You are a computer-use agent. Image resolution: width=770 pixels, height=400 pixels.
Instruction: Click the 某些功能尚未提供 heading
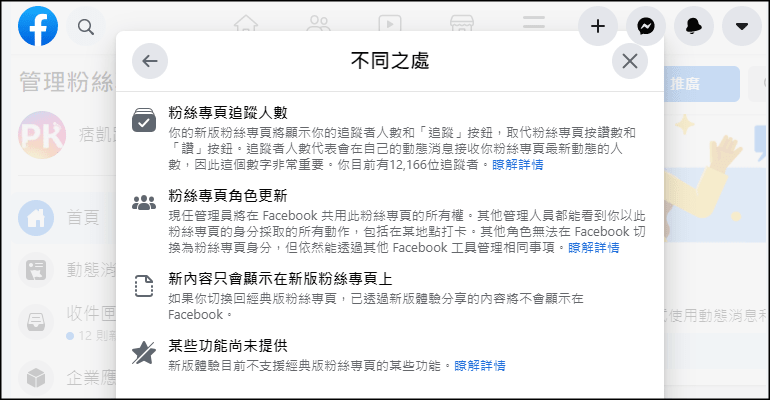(x=228, y=346)
